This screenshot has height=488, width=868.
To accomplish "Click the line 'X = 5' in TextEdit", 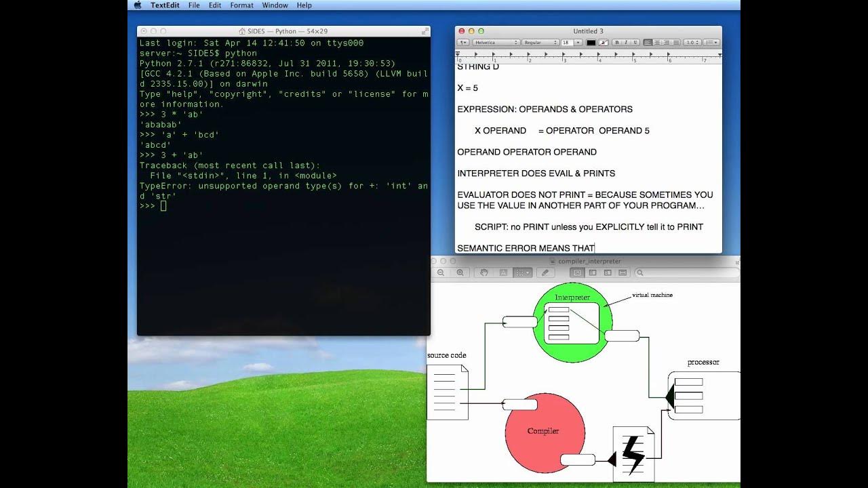I will pos(468,88).
